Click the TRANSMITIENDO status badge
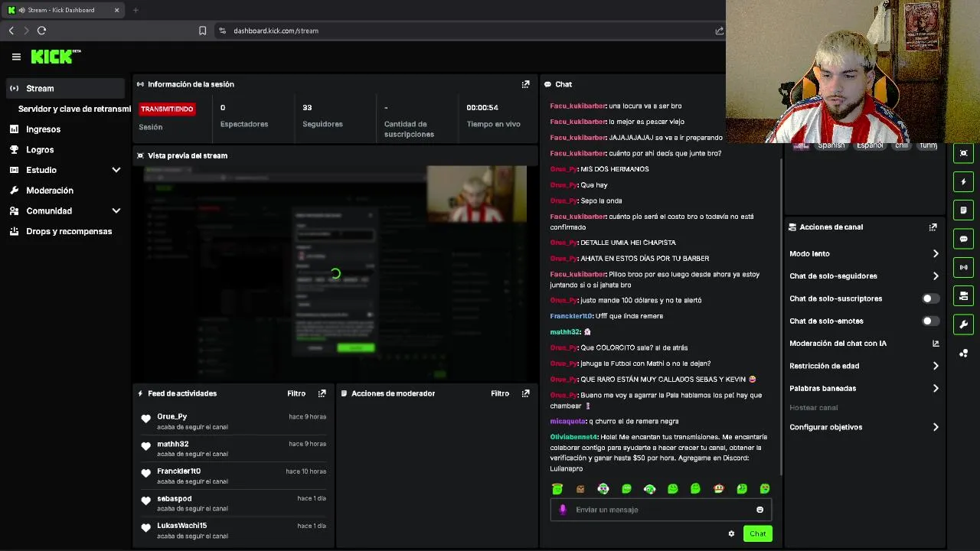980x551 pixels. click(x=167, y=109)
